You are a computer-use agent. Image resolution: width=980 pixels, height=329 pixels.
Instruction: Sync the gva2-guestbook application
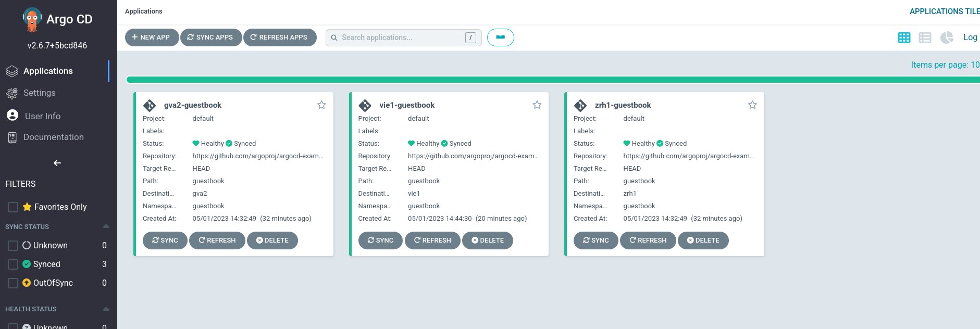(x=165, y=241)
